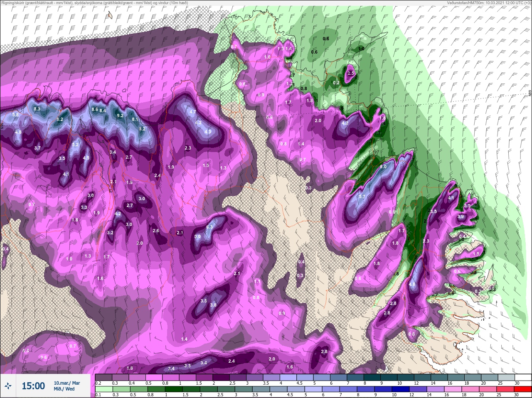The height and width of the screenshot is (398, 532).
Task: Select the 15:00 forecast time display
Action: pos(33,386)
